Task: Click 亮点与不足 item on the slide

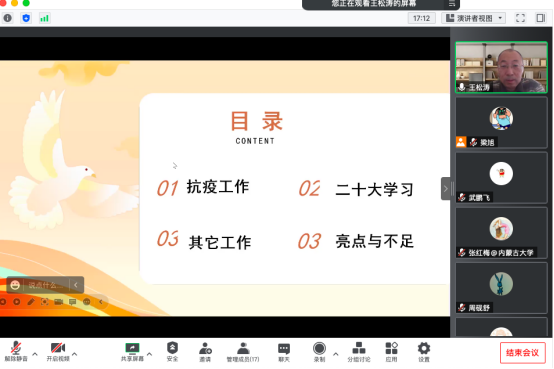Action: coord(375,241)
